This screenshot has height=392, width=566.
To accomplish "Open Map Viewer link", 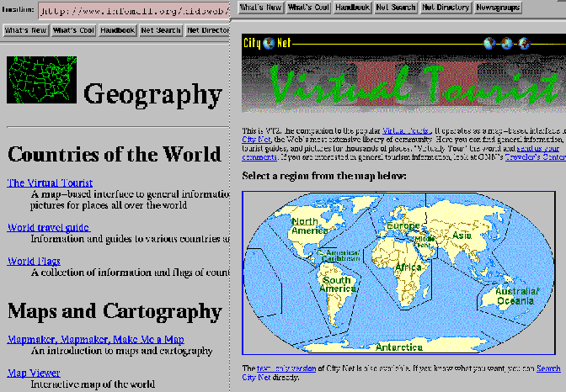I will click(34, 373).
